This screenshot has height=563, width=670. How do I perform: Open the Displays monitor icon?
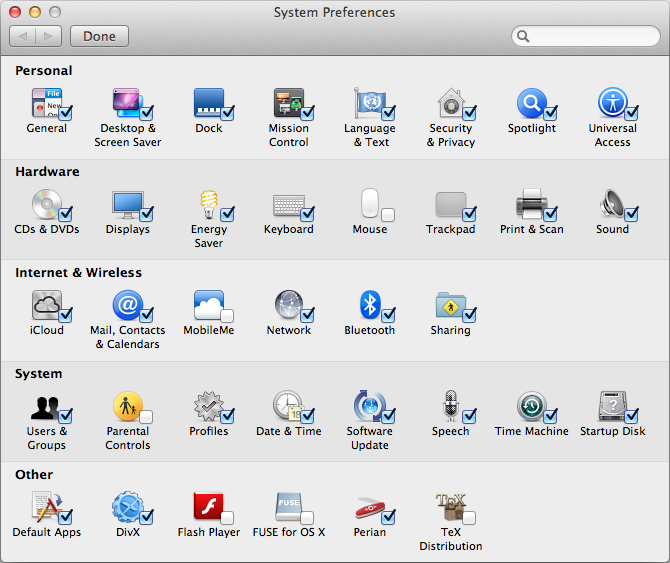(127, 204)
